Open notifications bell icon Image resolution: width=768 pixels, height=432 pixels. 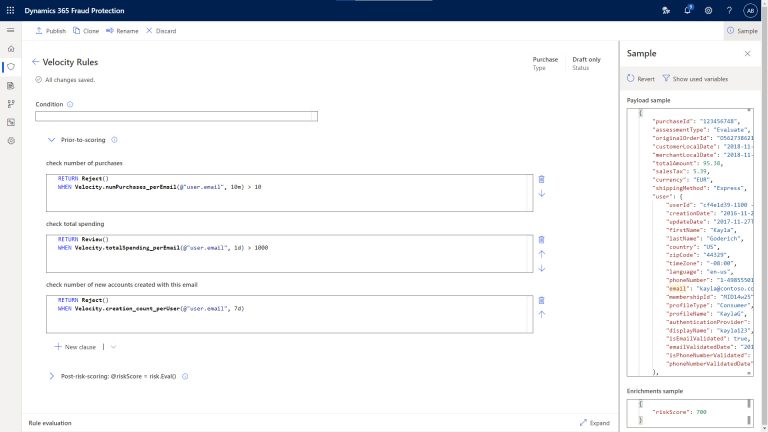(x=687, y=10)
